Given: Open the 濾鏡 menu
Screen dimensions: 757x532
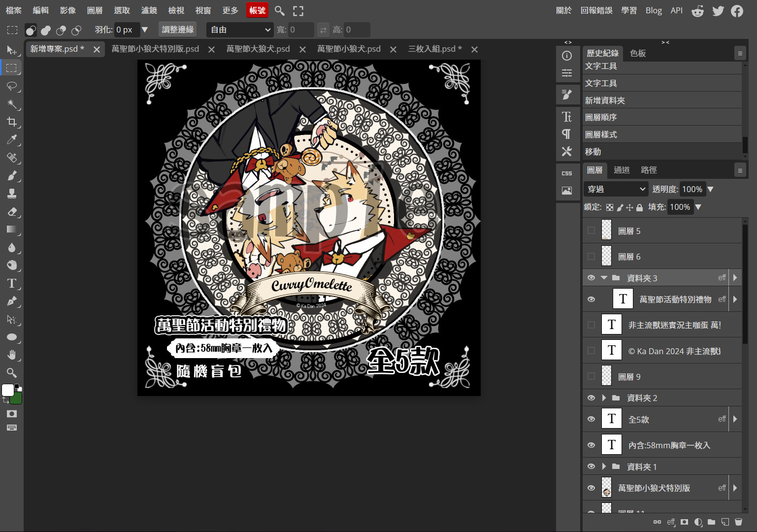Looking at the screenshot, I should point(149,10).
